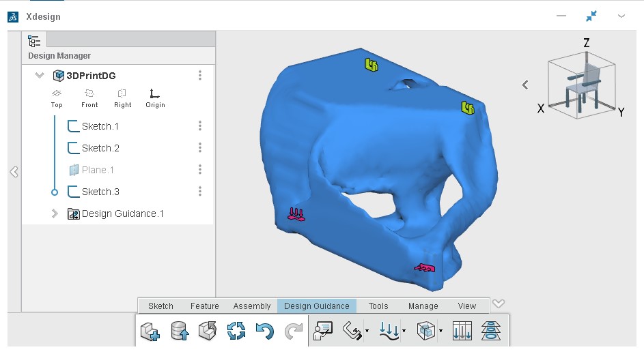Screen dimensions: 644x354
Task: Select the Design Guidance tab
Action: tap(317, 306)
